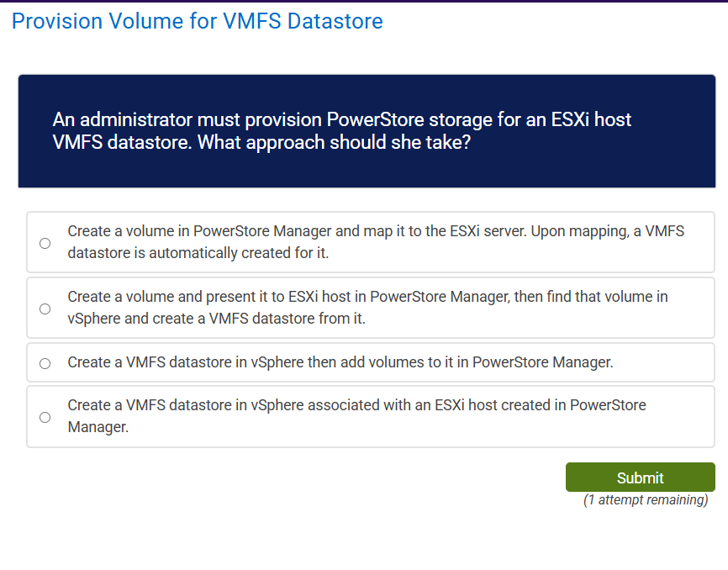Select the first answer radio button
Screen dimensions: 728x570
[x=45, y=243]
